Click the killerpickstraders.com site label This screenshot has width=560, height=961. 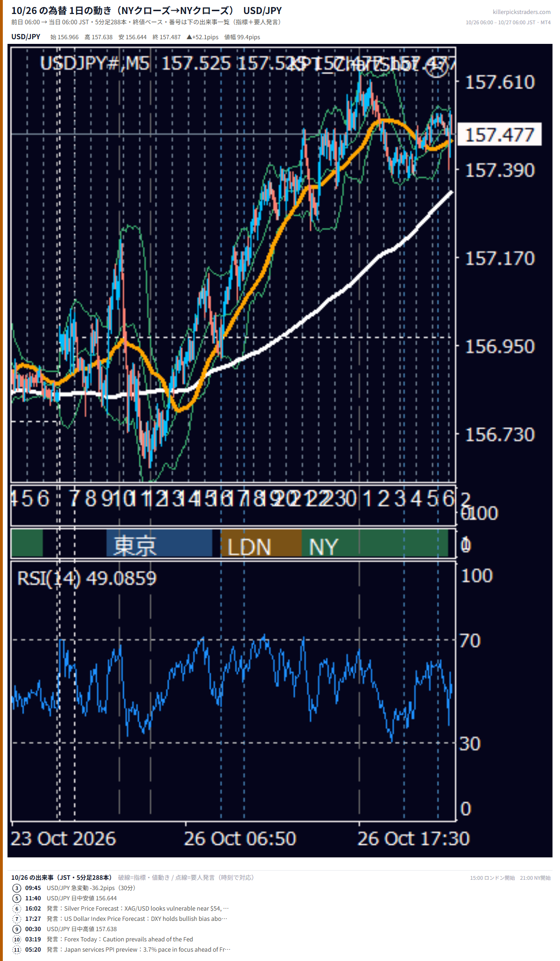click(x=521, y=12)
